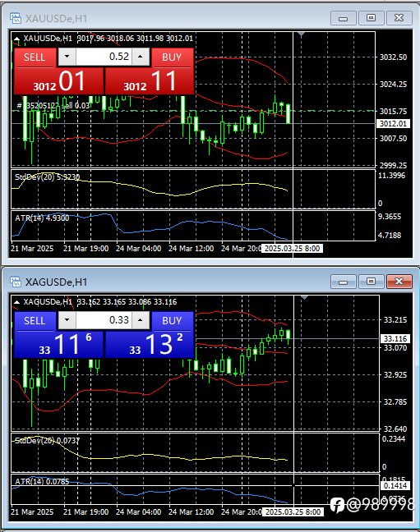This screenshot has height=532, width=420.
Task: Click the 0.52 volume field on XAUUSDe
Action: (104, 57)
